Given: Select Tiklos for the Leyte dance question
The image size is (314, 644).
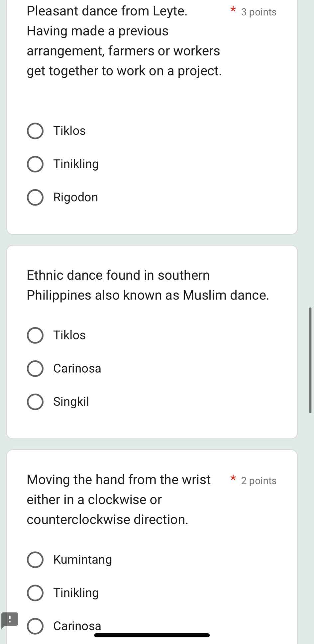Looking at the screenshot, I should click(35, 131).
